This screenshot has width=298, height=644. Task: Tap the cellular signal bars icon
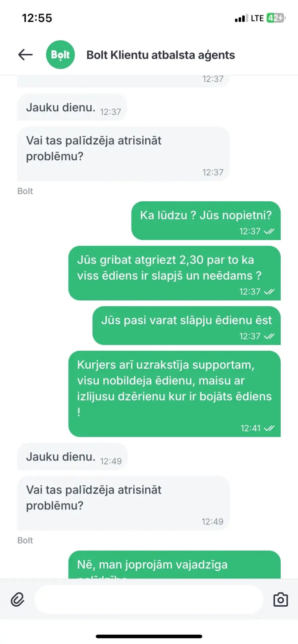click(x=241, y=18)
